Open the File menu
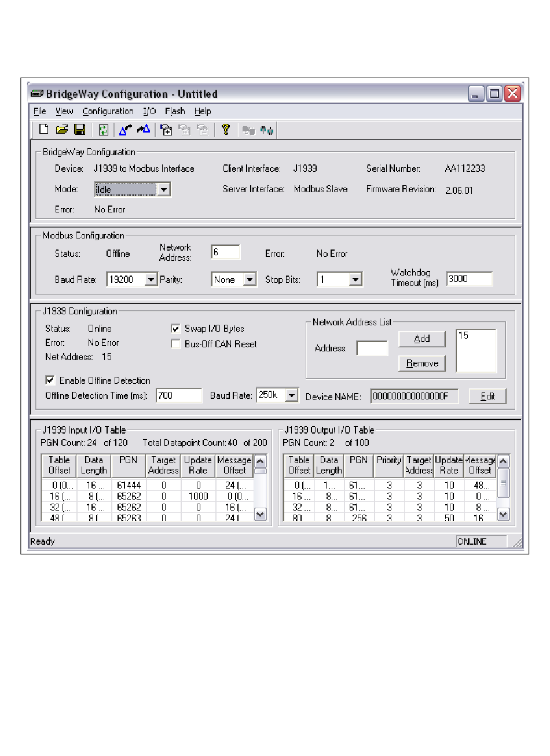The height and width of the screenshot is (756, 550). [x=40, y=111]
